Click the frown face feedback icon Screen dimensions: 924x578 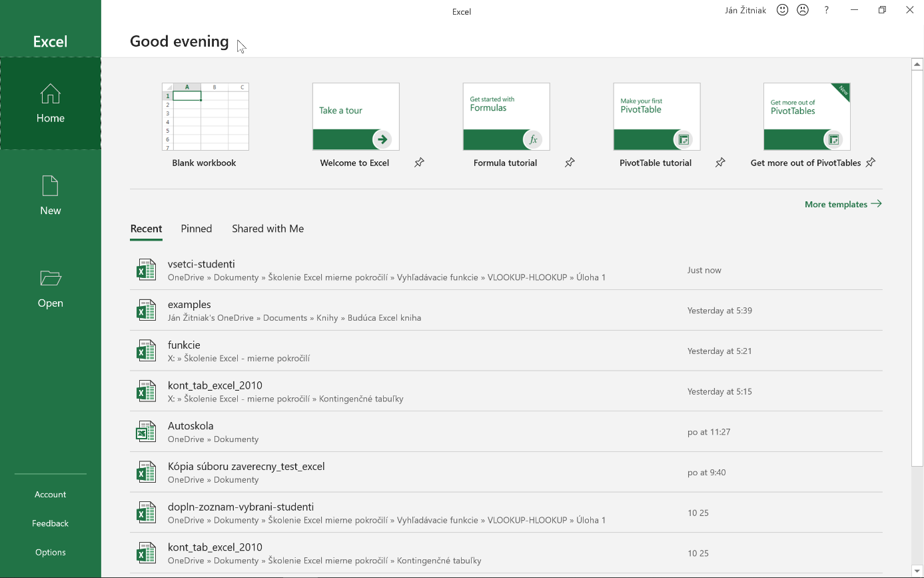click(803, 10)
